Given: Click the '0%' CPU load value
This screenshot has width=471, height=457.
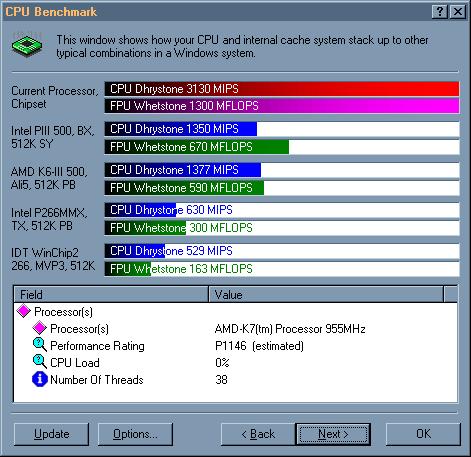Looking at the screenshot, I should pos(222,363).
